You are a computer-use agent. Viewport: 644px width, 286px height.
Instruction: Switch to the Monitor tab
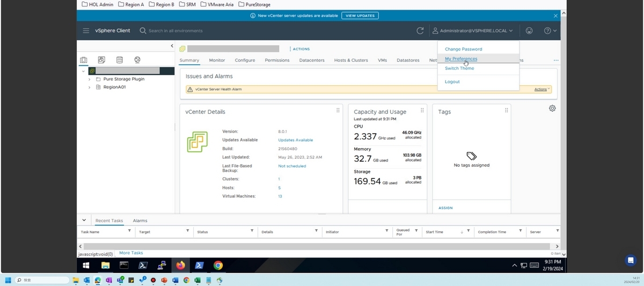click(x=217, y=60)
